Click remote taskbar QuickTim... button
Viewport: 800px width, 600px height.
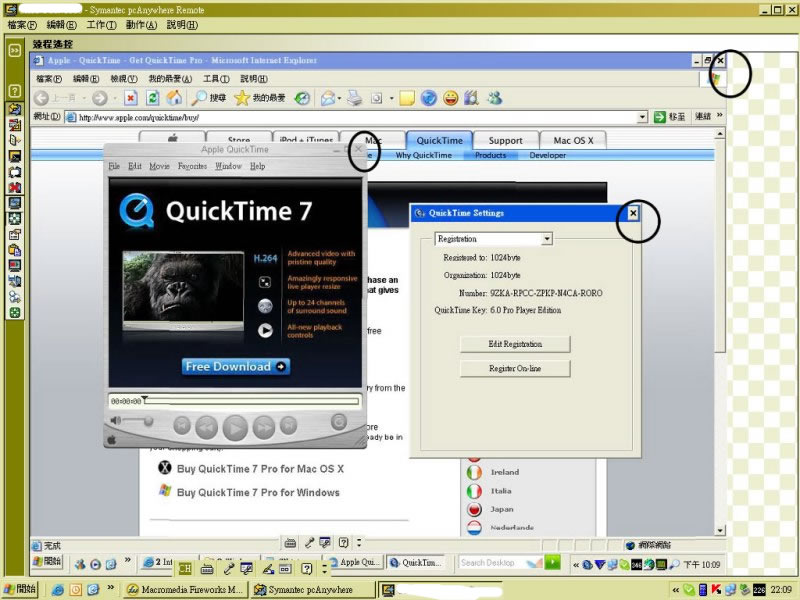click(415, 562)
